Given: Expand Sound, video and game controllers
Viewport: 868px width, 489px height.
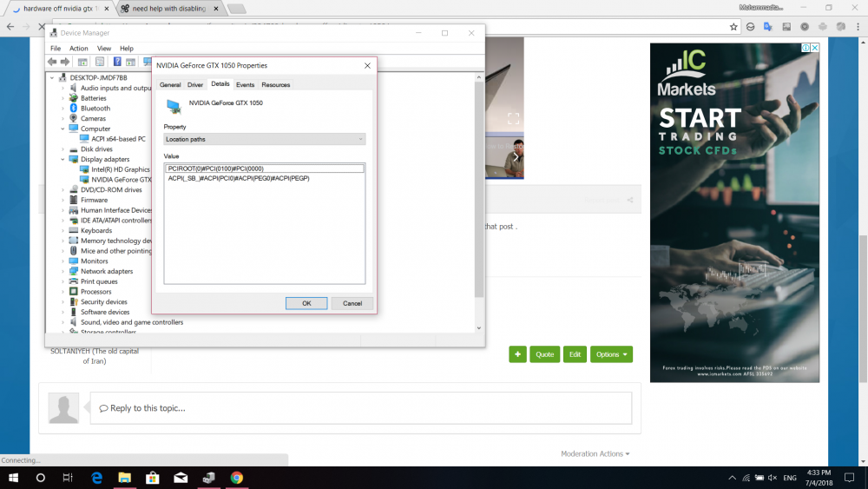Looking at the screenshot, I should tap(62, 322).
